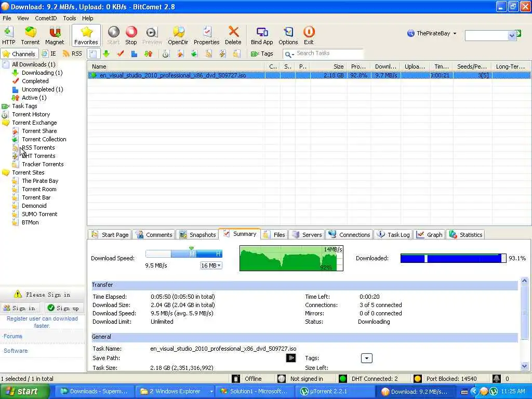Open the View menu
This screenshot has width=532, height=399.
click(23, 18)
